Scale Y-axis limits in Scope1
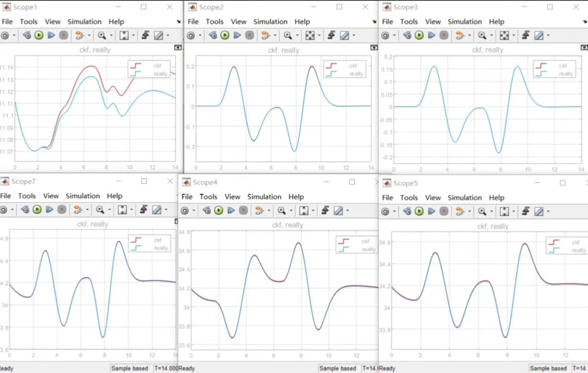Viewport: 588px width, 373px height. (x=124, y=35)
